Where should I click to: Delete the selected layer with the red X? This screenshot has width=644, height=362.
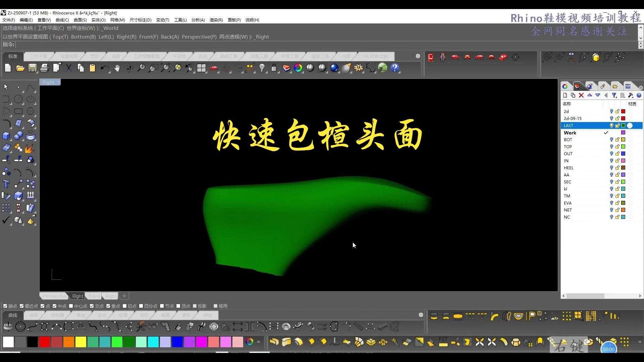point(581,96)
